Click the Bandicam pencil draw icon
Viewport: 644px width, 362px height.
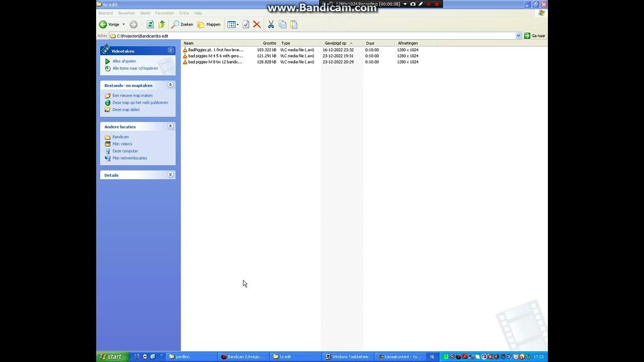(421, 4)
